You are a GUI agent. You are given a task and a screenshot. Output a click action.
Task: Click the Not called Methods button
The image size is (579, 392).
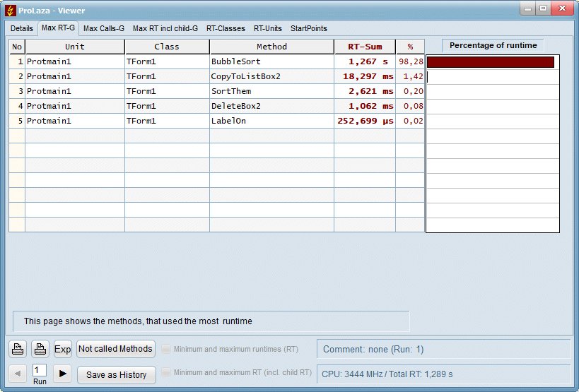click(x=115, y=349)
